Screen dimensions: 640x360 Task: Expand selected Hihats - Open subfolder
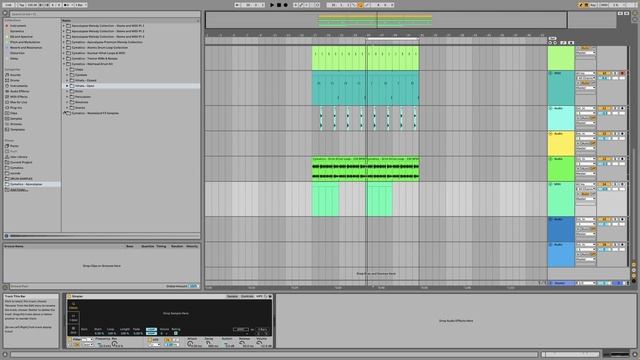(x=67, y=86)
